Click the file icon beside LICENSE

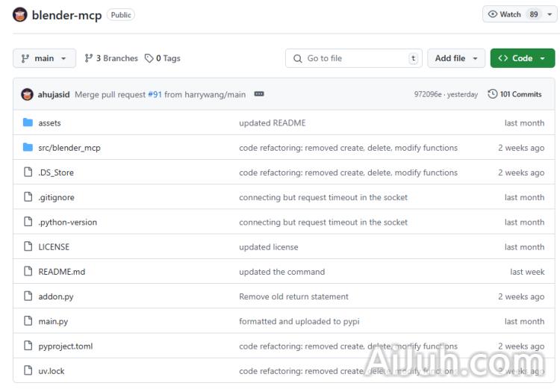point(28,246)
